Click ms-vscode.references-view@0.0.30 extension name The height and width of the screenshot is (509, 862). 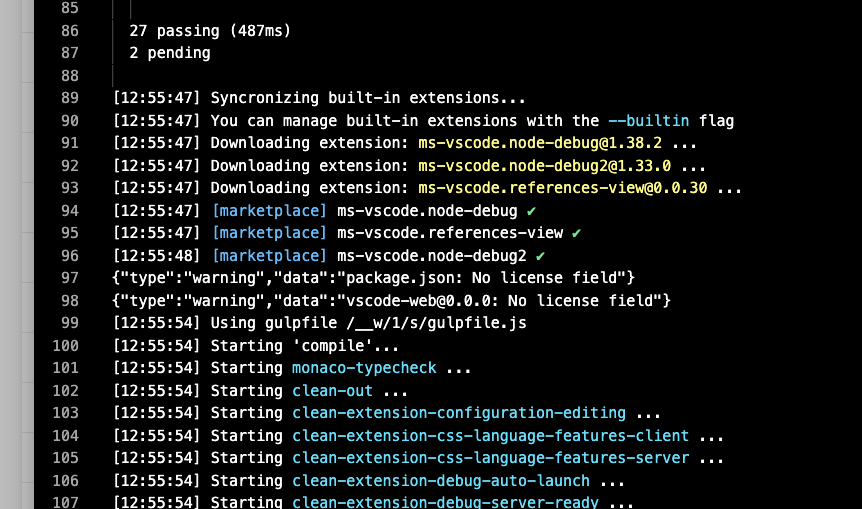[x=562, y=188]
